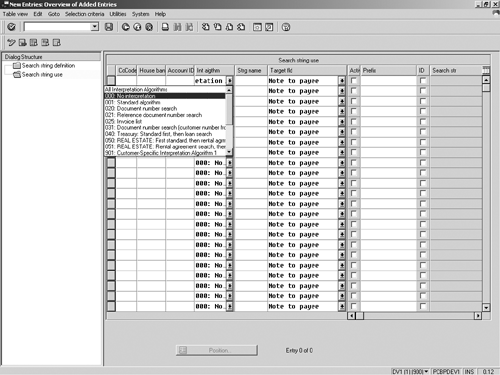Open the System menu
This screenshot has width=500, height=375.
(140, 14)
